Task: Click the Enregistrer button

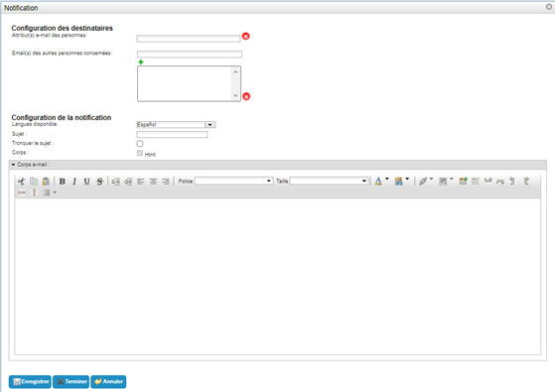Action: pyautogui.click(x=30, y=382)
